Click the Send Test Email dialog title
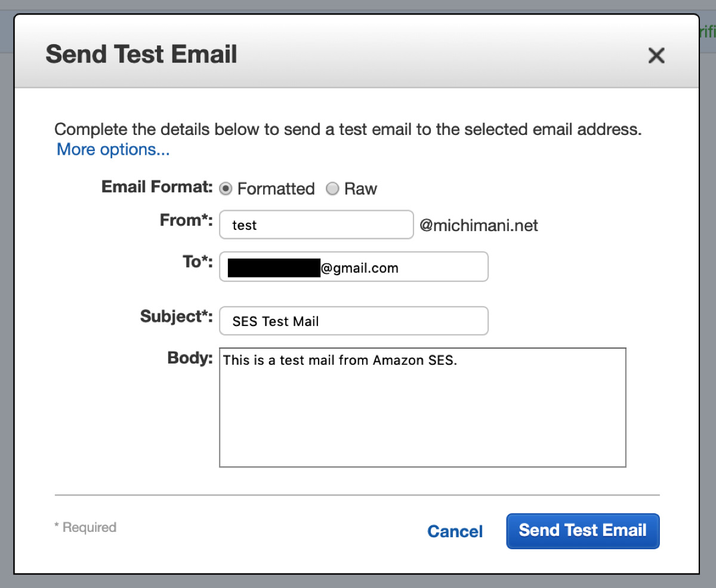716x588 pixels. point(141,54)
